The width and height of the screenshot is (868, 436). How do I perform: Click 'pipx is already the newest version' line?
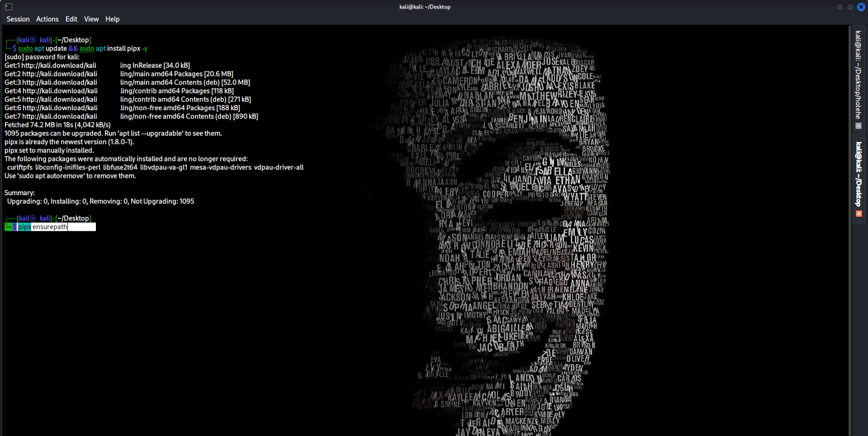pos(69,142)
